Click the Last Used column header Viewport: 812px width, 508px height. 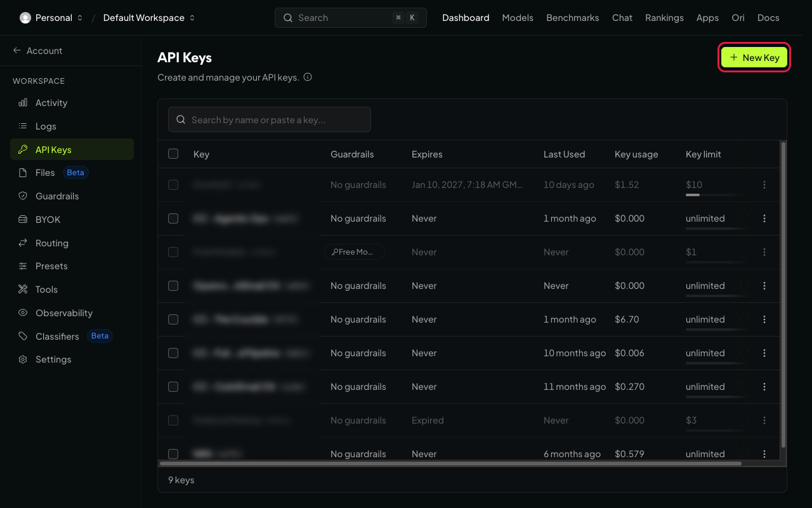(564, 154)
